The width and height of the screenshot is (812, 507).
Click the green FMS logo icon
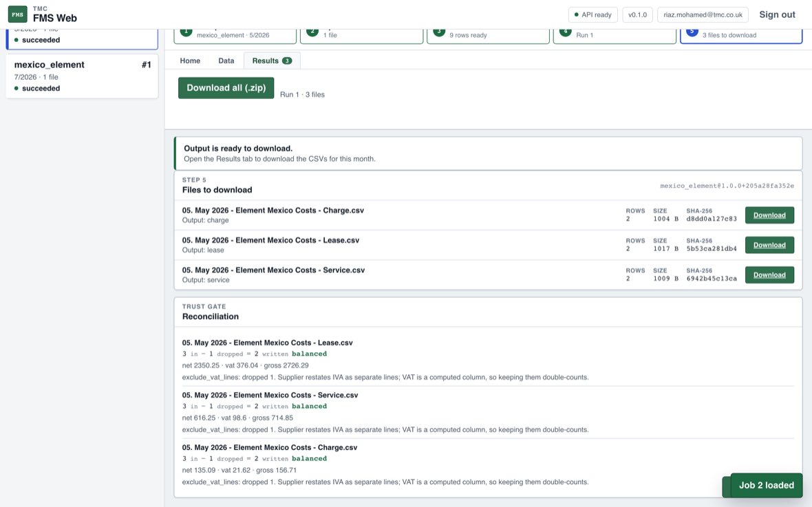click(x=18, y=14)
